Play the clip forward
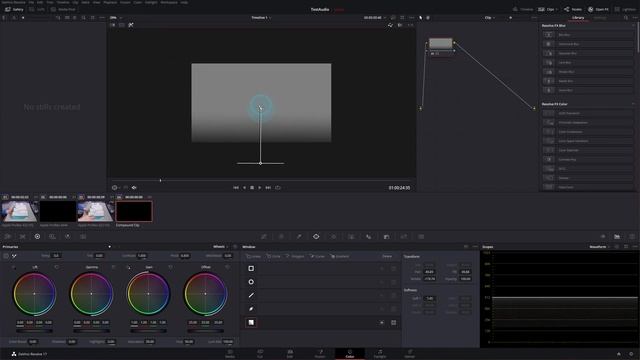The width and height of the screenshot is (640, 360). pyautogui.click(x=260, y=188)
